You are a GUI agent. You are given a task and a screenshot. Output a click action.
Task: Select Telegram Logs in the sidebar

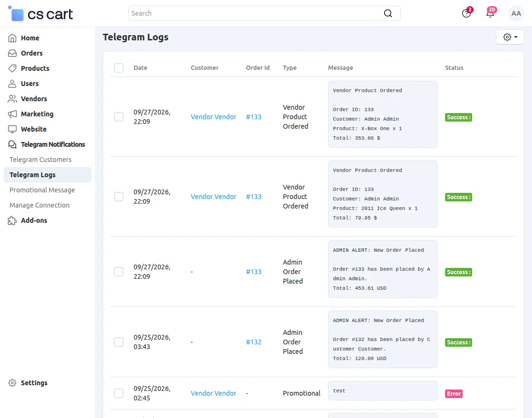click(47, 175)
